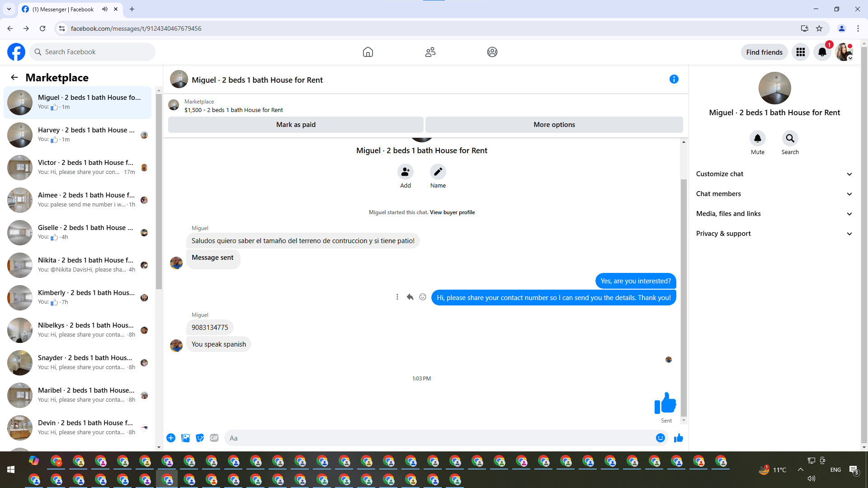Choose a GIF from the GIF icon

[214, 438]
